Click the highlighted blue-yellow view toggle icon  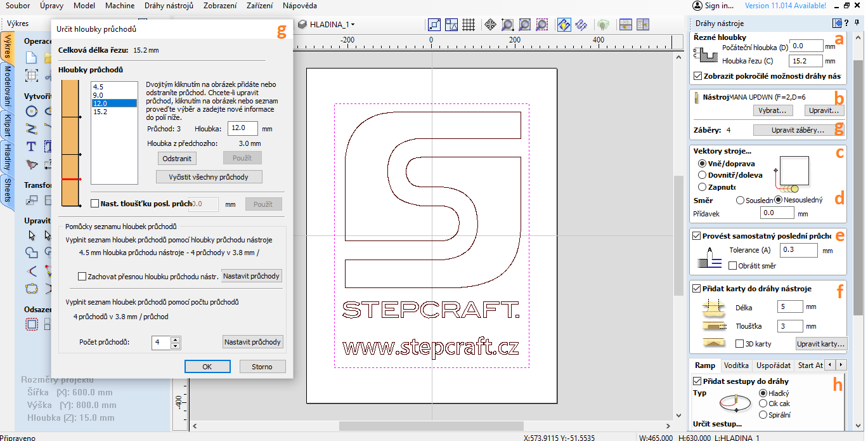click(564, 25)
